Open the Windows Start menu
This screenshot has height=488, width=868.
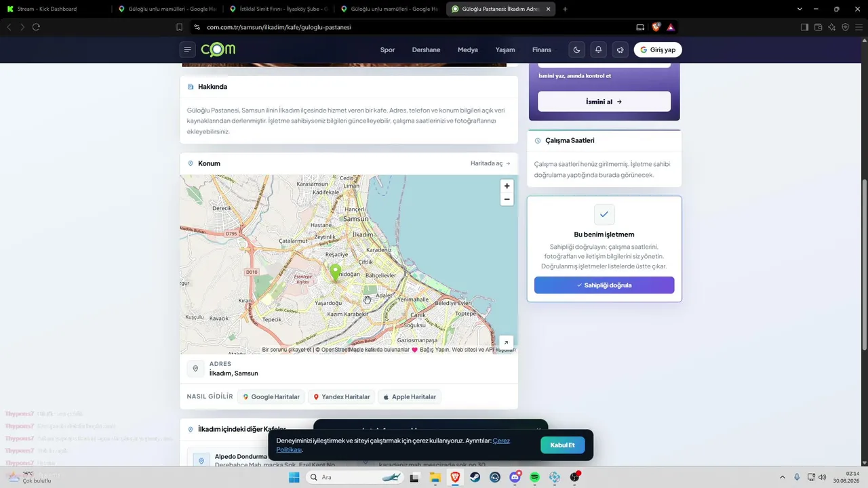coord(294,477)
